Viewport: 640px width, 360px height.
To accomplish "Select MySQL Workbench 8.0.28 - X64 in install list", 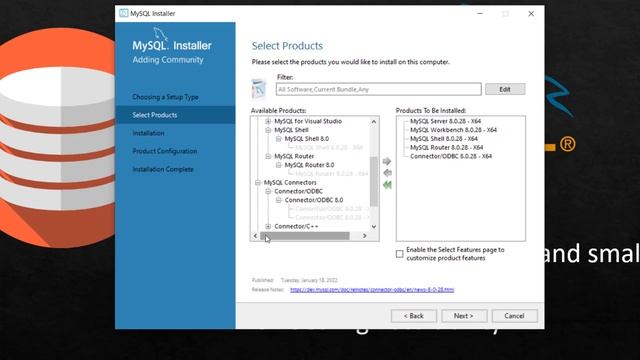I will point(453,130).
